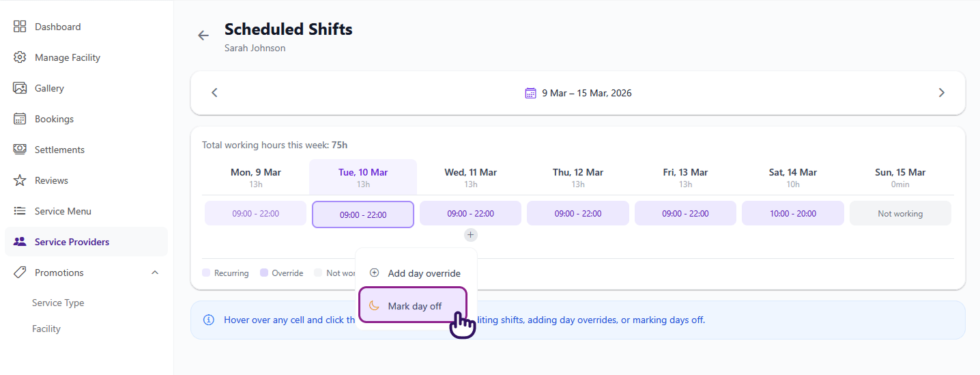
Task: Click the Manage Facility gear icon
Action: (20, 57)
